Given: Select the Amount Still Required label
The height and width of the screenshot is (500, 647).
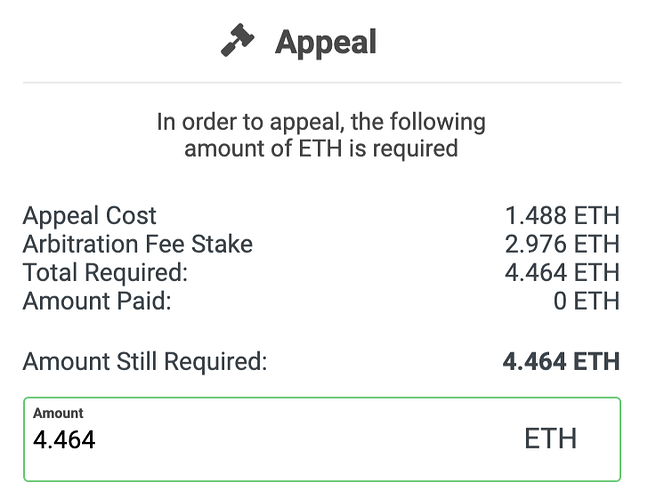Looking at the screenshot, I should pyautogui.click(x=145, y=362).
